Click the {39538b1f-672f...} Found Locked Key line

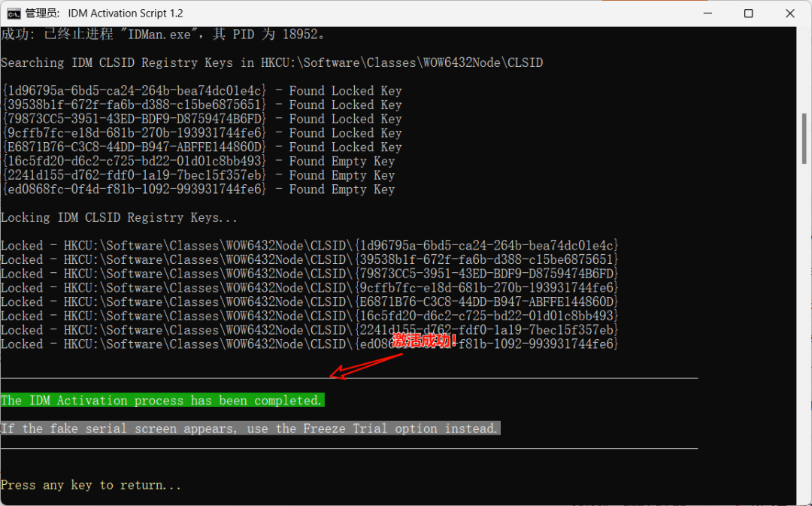click(x=202, y=105)
